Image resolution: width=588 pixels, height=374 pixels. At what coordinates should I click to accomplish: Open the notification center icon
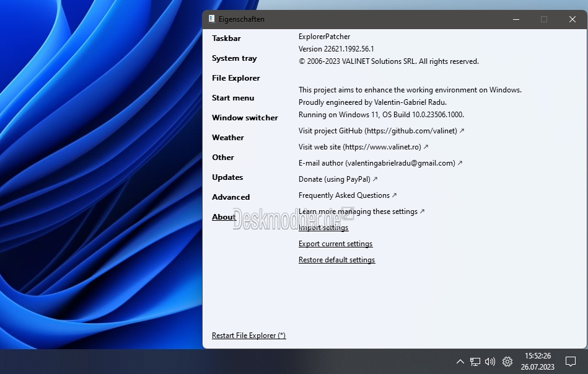[x=571, y=362]
